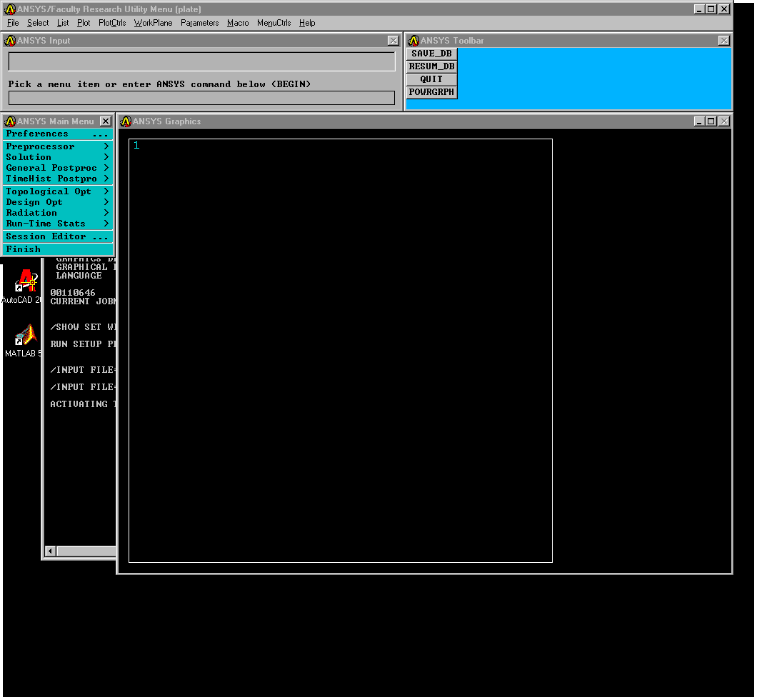Close the ANSYS Toolbar window
Viewport: 757px width, 700px height.
click(x=723, y=41)
